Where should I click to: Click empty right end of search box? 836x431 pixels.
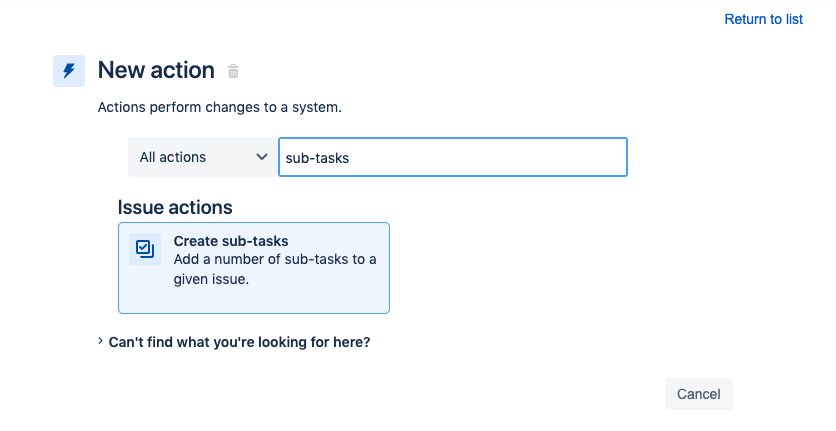[580, 157]
